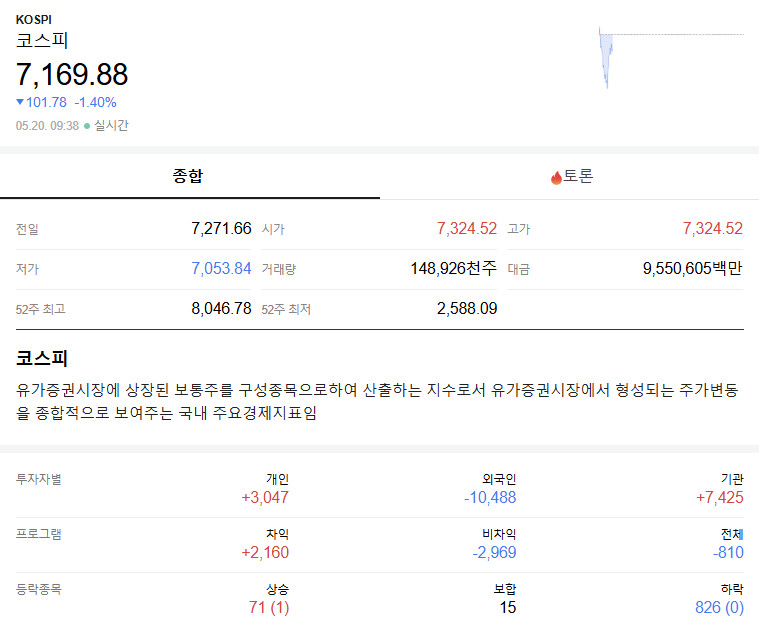
Task: Click the 거래량 value 148,926천주
Action: pyautogui.click(x=454, y=269)
